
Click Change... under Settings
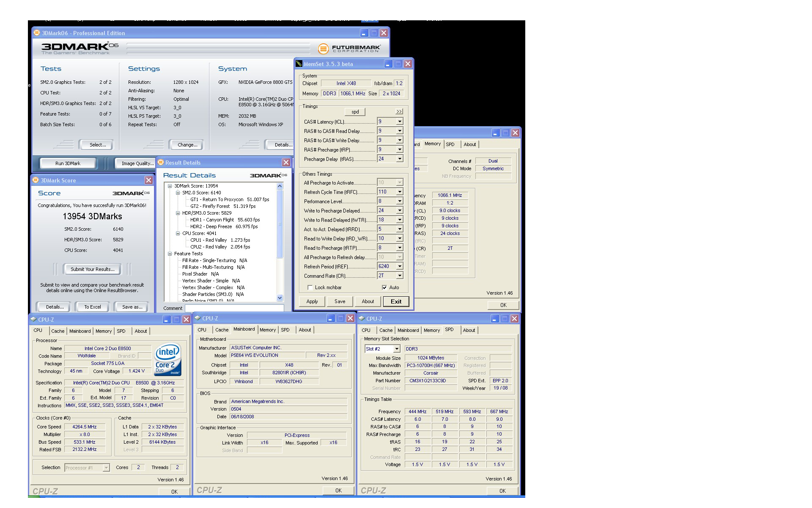tap(187, 145)
